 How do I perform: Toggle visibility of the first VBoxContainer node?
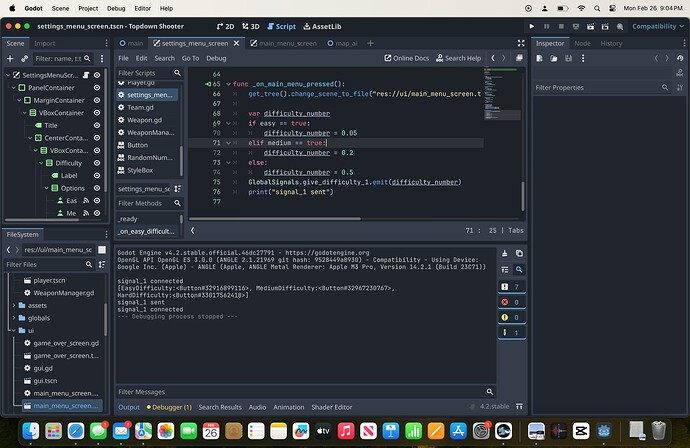click(97, 113)
